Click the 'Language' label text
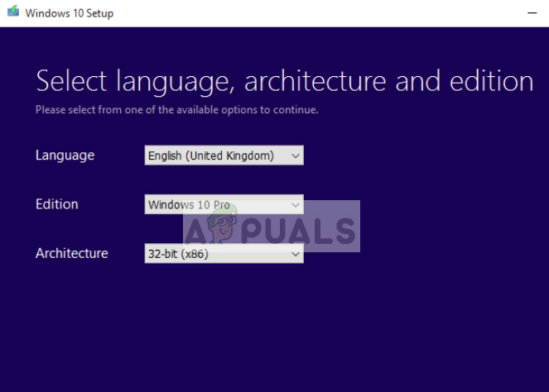Image resolution: width=549 pixels, height=392 pixels. pyautogui.click(x=65, y=155)
